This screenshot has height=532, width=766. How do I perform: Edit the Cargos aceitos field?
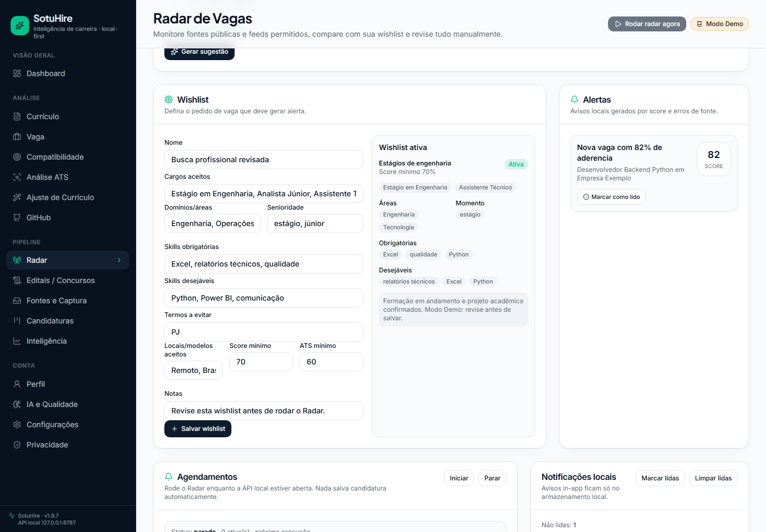coord(264,194)
